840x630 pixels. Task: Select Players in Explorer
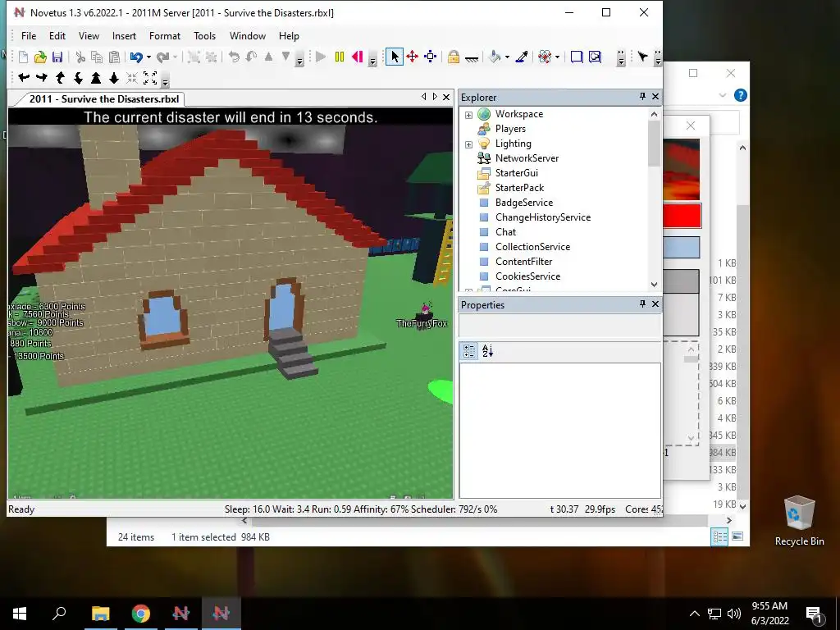[510, 129]
